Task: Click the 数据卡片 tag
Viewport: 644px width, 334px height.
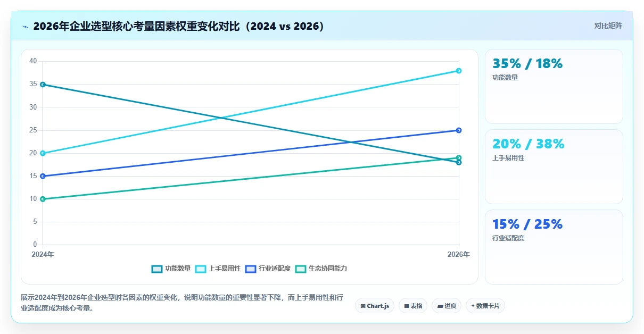Action: 485,306
